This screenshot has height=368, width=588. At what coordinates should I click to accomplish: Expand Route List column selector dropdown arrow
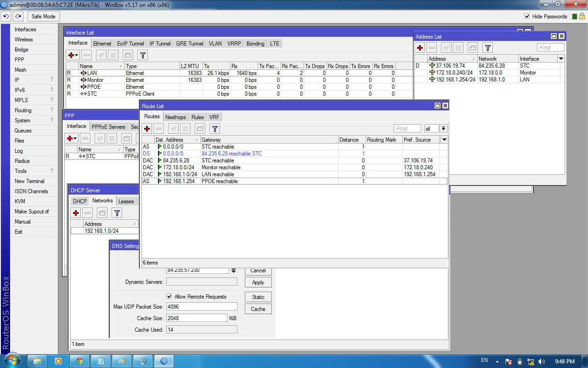coord(444,140)
